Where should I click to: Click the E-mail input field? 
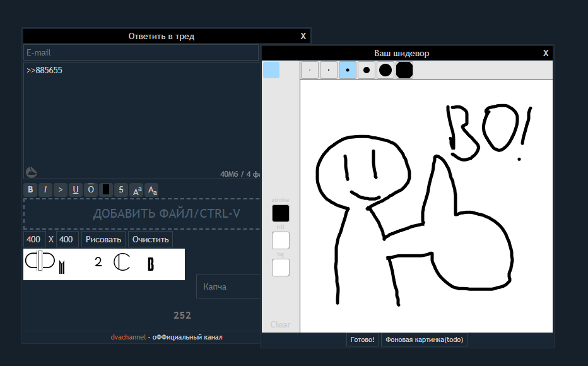pos(141,52)
